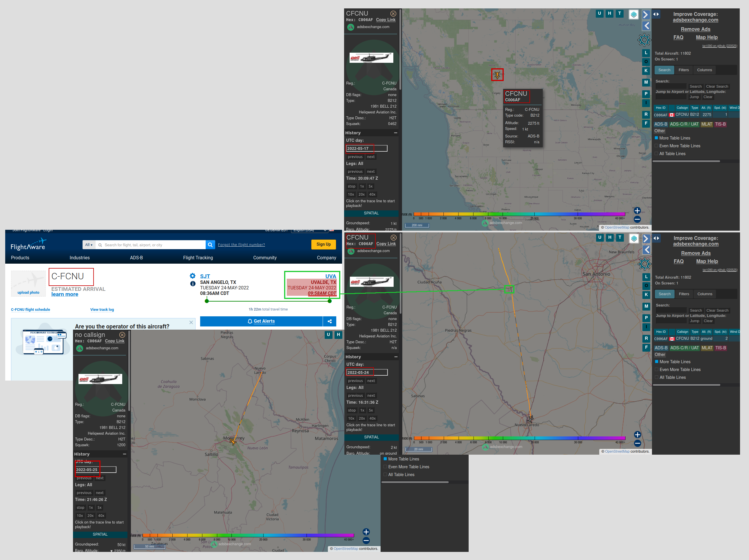Click the horizontal scrollbar in the 2022-05-17 table panel

[x=686, y=161]
